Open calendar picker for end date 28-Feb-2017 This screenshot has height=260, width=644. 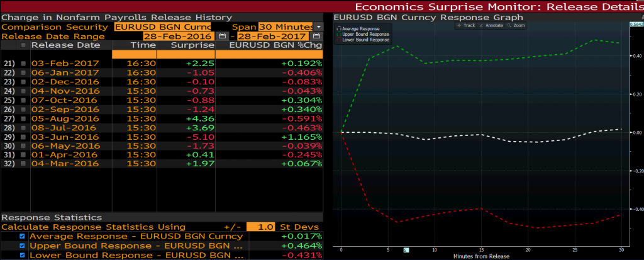click(x=318, y=37)
